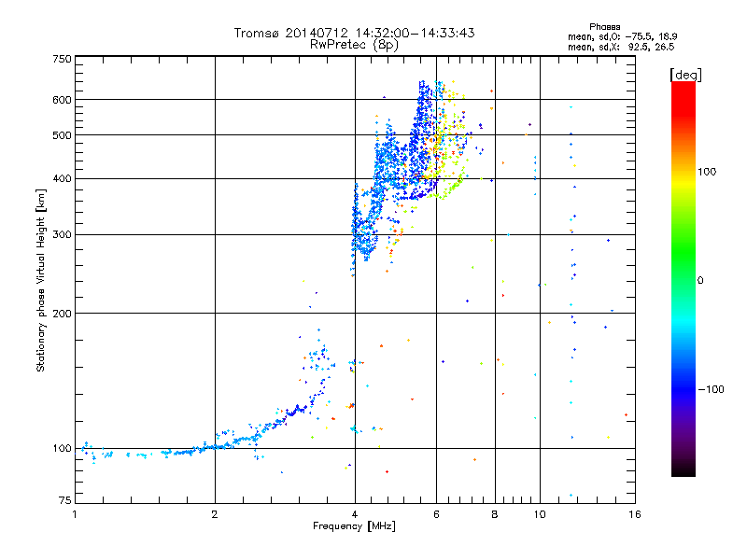Click the 'mean, sd,O: -75.5, 18.9' statistics text
747x560 pixels.
pos(622,36)
